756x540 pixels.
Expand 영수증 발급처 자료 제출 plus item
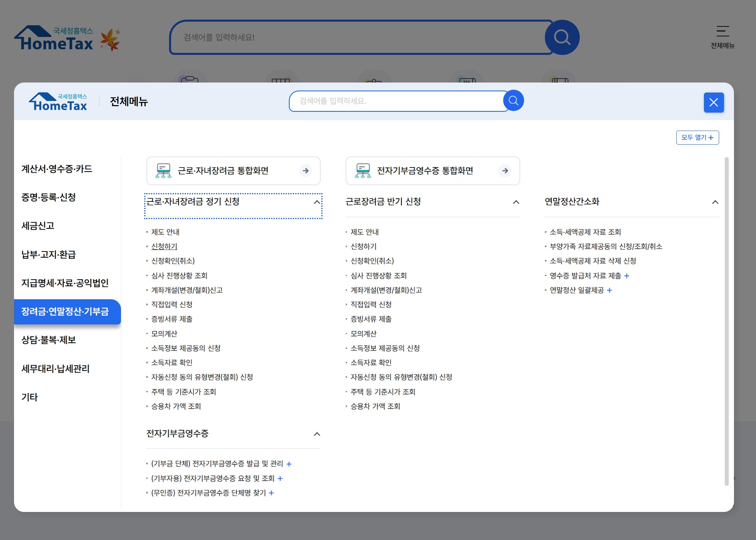pos(627,276)
